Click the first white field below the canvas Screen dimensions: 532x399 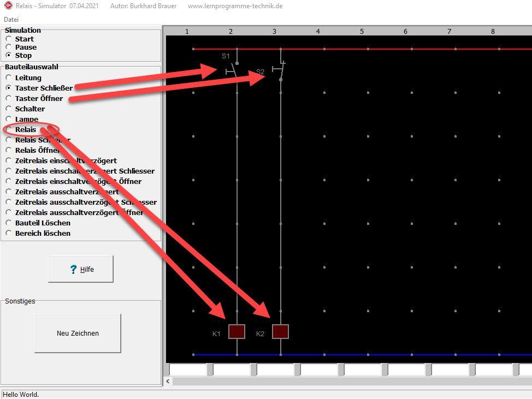(x=188, y=370)
